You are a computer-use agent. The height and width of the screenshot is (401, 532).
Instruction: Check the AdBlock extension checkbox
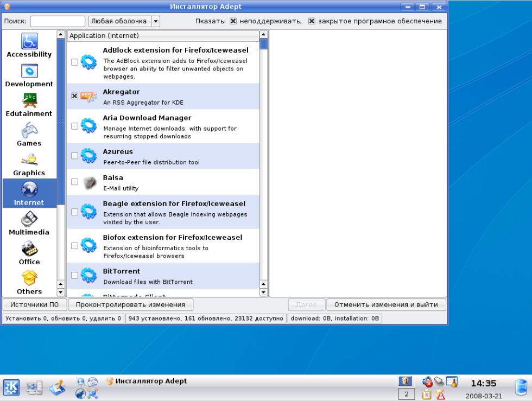[x=75, y=62]
